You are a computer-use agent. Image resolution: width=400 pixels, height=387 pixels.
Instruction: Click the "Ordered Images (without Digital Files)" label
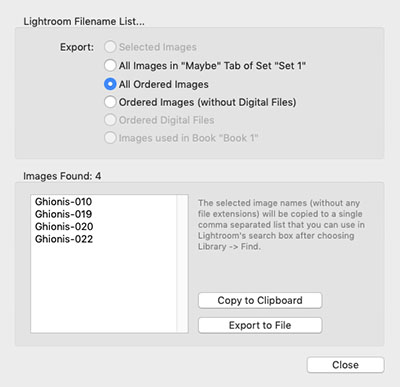pyautogui.click(x=207, y=102)
